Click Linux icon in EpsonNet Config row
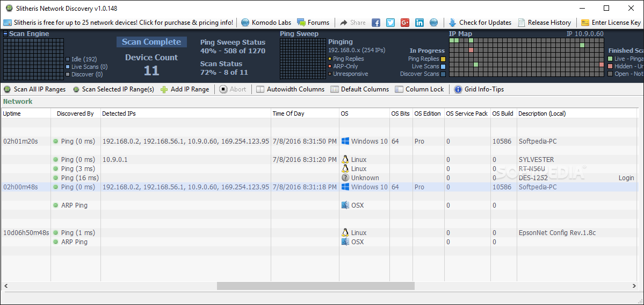The height and width of the screenshot is (305, 644). click(x=345, y=232)
